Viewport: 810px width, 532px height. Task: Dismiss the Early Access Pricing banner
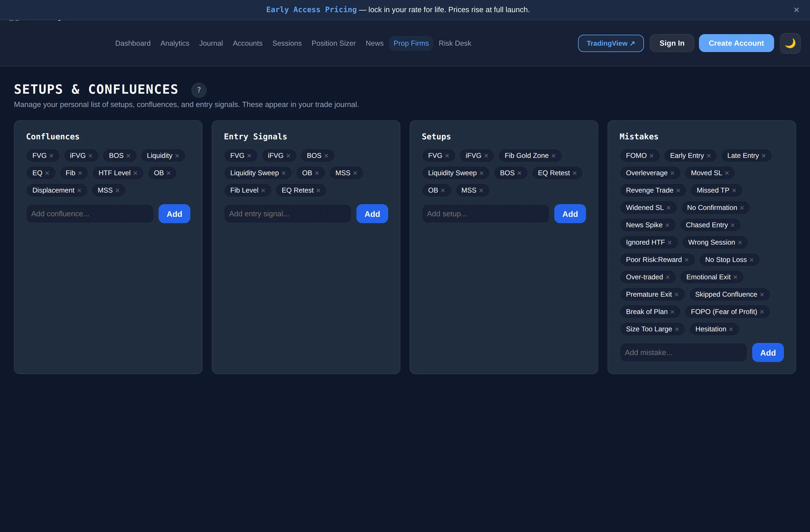coord(796,10)
